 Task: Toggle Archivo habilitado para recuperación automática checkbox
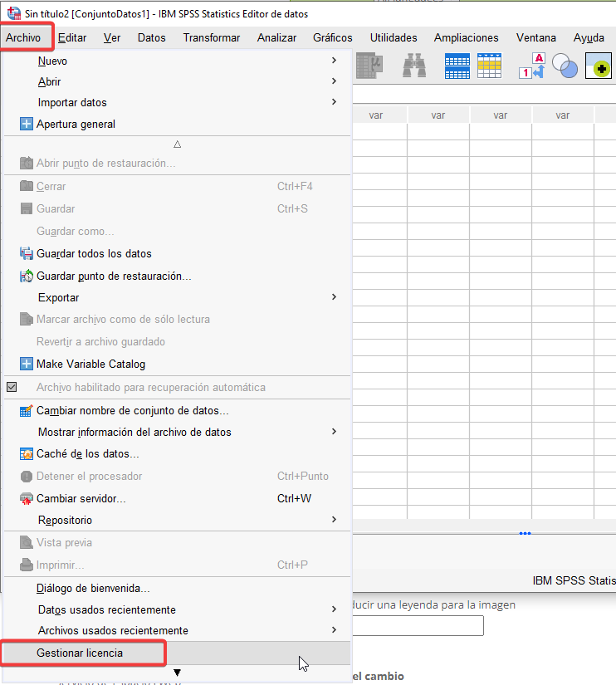12,387
